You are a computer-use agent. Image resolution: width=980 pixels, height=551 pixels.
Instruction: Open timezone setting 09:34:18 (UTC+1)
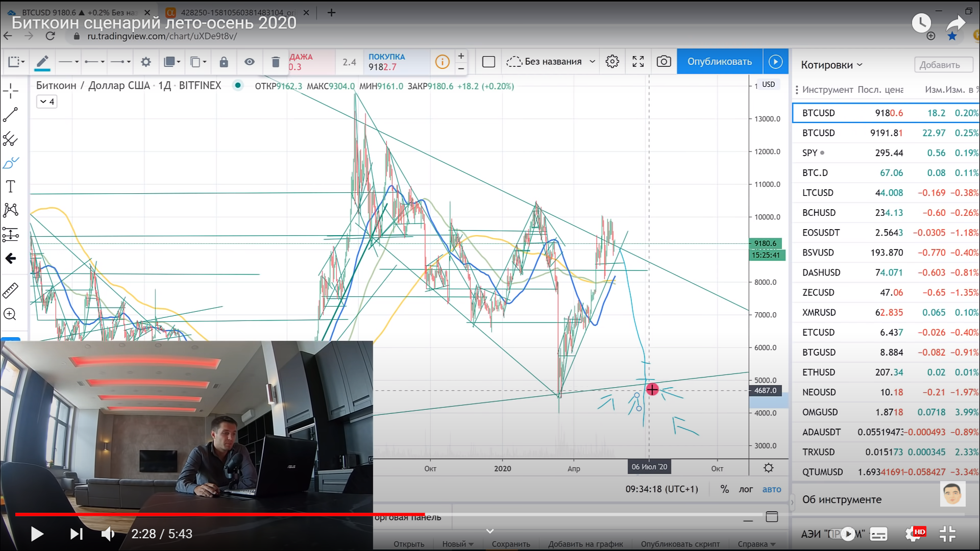pos(661,489)
